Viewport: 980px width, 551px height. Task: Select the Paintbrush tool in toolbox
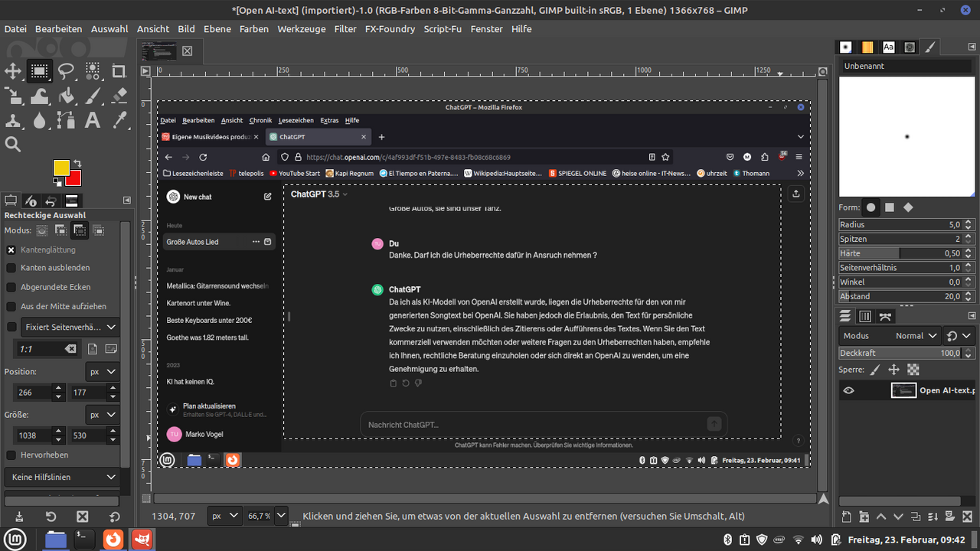click(93, 96)
